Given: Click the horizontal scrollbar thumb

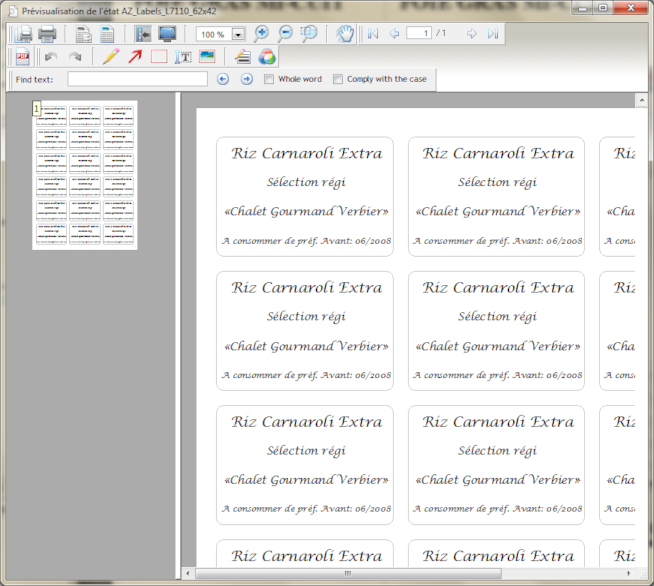Looking at the screenshot, I should pyautogui.click(x=348, y=573).
